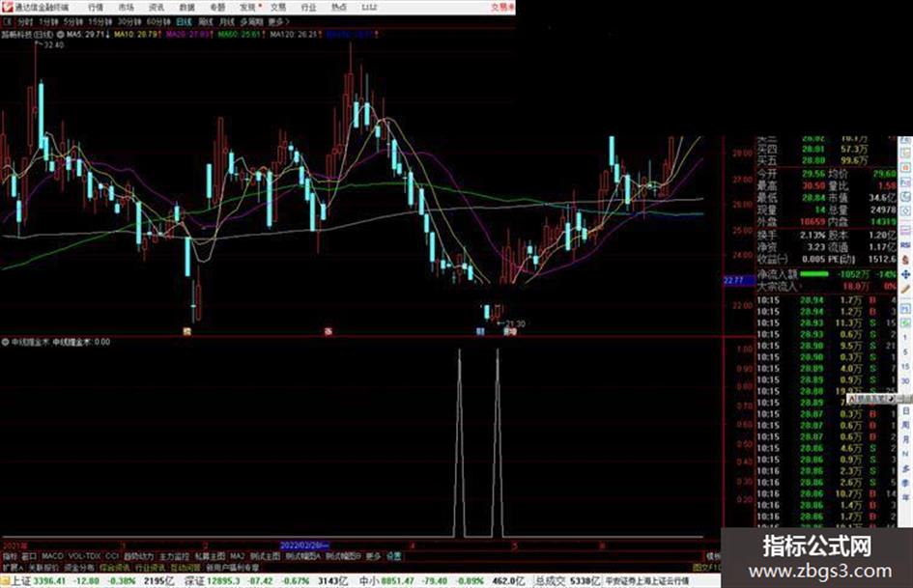Open the 窗口 tab in indicator bar

pos(29,556)
